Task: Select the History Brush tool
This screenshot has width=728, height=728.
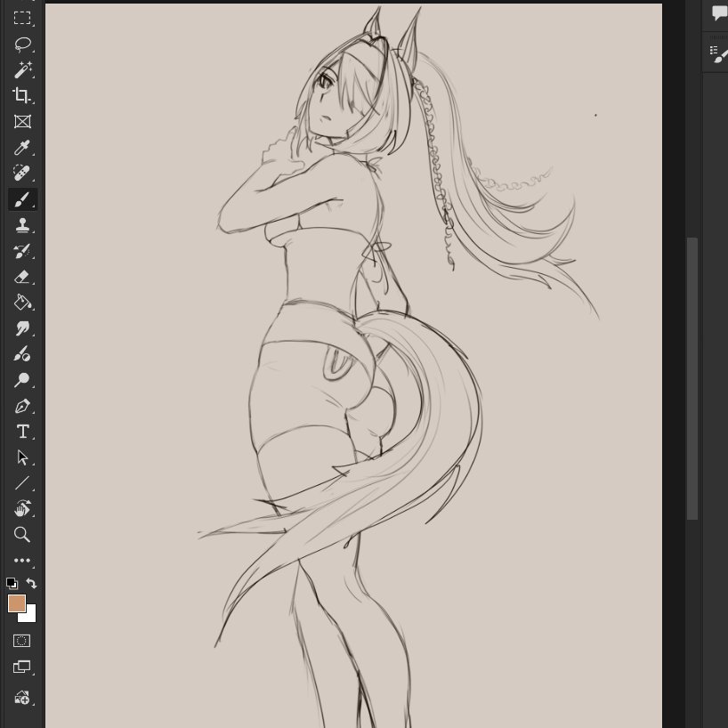Action: pyautogui.click(x=22, y=251)
